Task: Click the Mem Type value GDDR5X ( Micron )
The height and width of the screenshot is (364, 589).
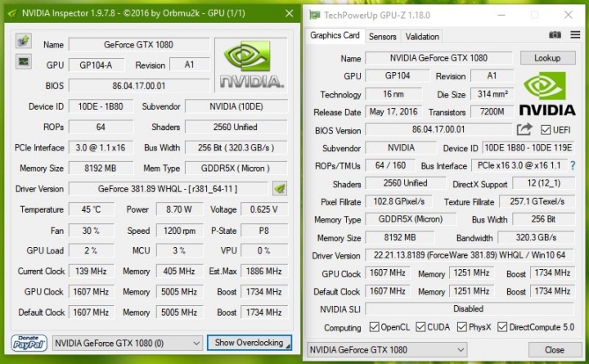Action: pos(236,169)
